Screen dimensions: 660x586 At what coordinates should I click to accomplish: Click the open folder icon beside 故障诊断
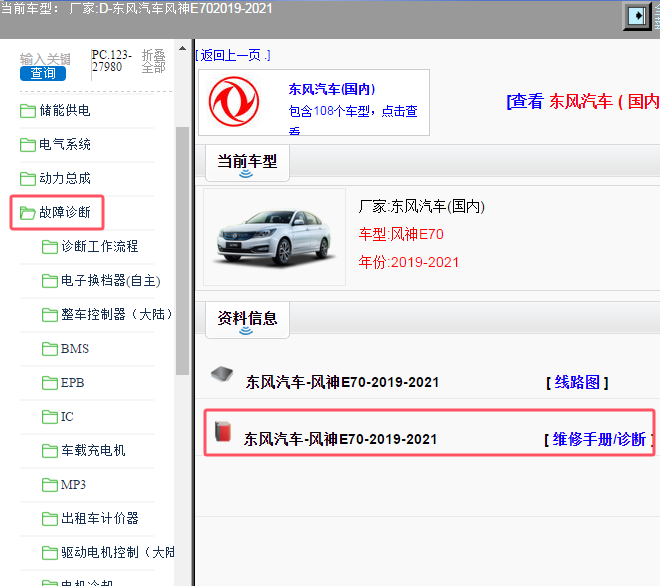28,213
